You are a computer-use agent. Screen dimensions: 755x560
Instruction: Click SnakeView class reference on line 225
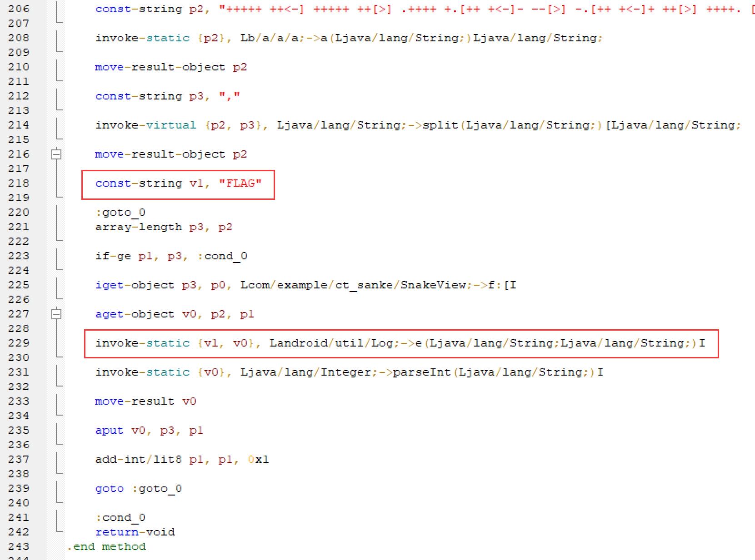coord(433,285)
